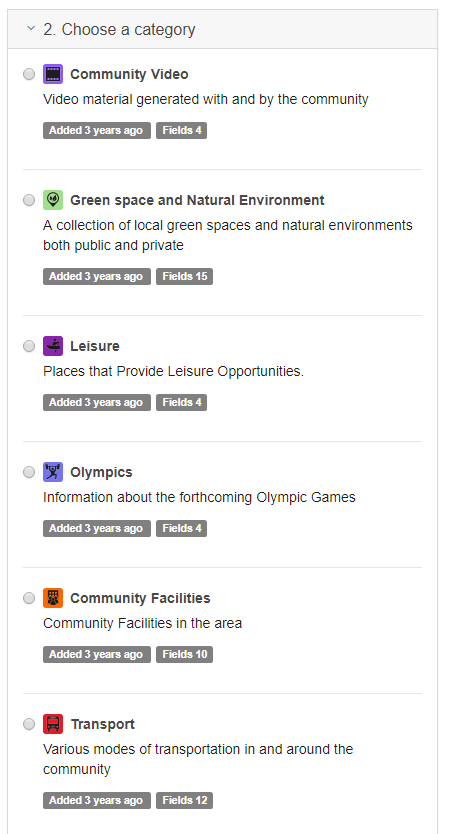The image size is (450, 834).
Task: Click the purple film strip Community Video icon
Action: click(53, 74)
